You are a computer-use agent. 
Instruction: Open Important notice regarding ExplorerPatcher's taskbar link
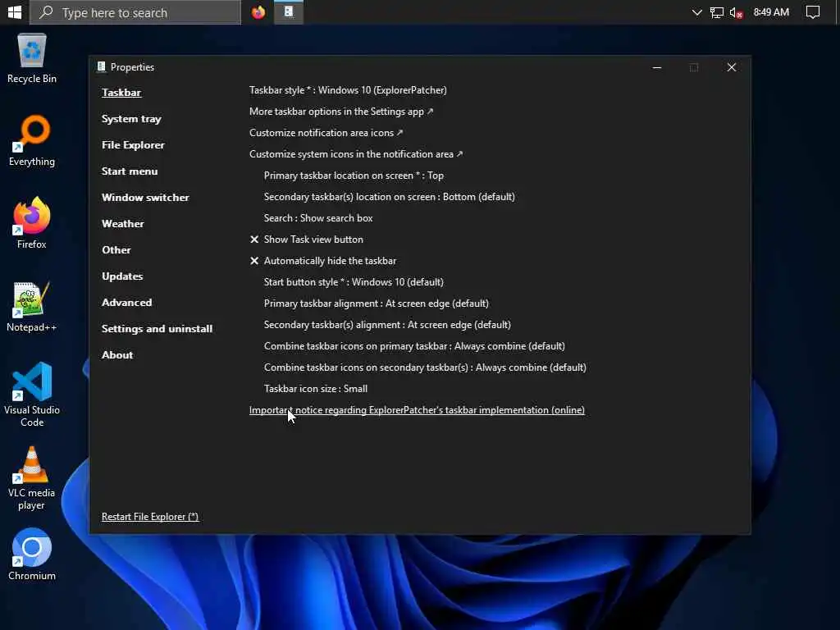(x=417, y=410)
